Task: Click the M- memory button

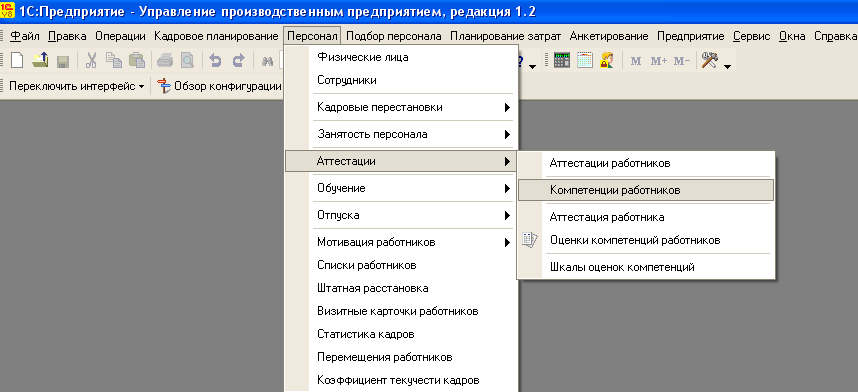Action: tap(682, 61)
